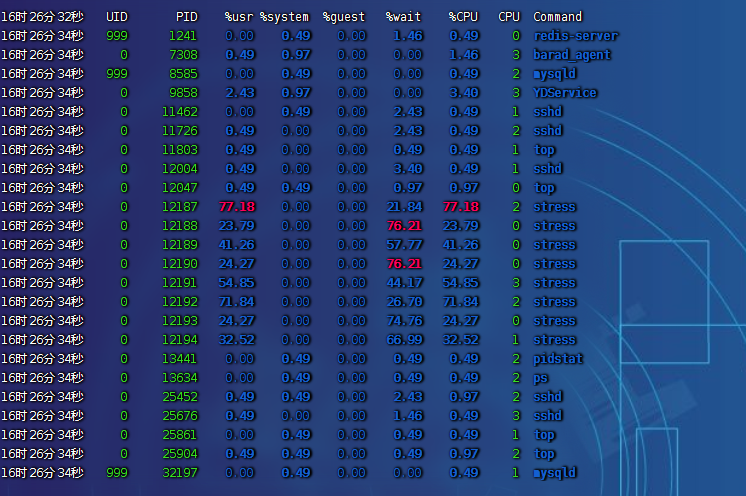Select the UID 999 in redis-server row
This screenshot has width=746, height=496.
[117, 36]
